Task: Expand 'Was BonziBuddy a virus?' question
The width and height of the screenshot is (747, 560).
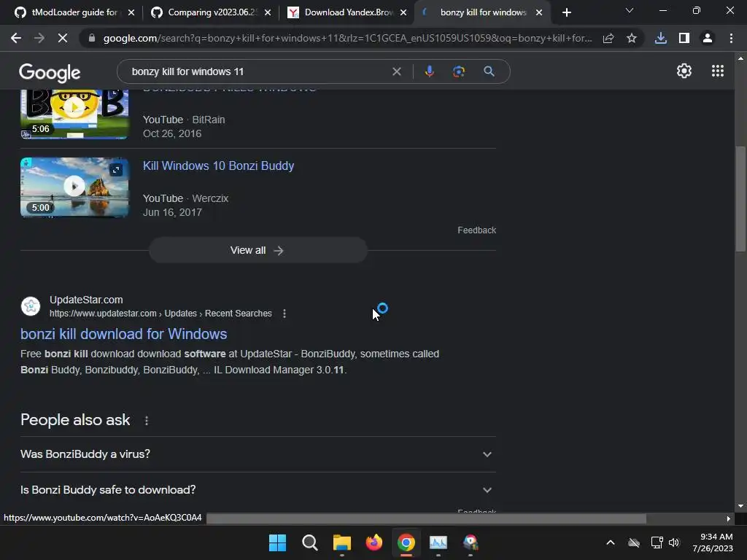Action: tap(258, 454)
